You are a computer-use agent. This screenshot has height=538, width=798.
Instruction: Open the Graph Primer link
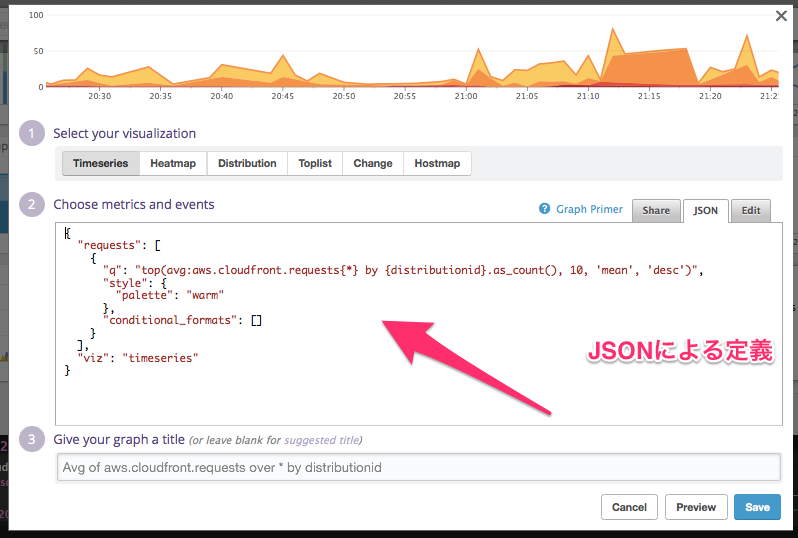pos(589,209)
